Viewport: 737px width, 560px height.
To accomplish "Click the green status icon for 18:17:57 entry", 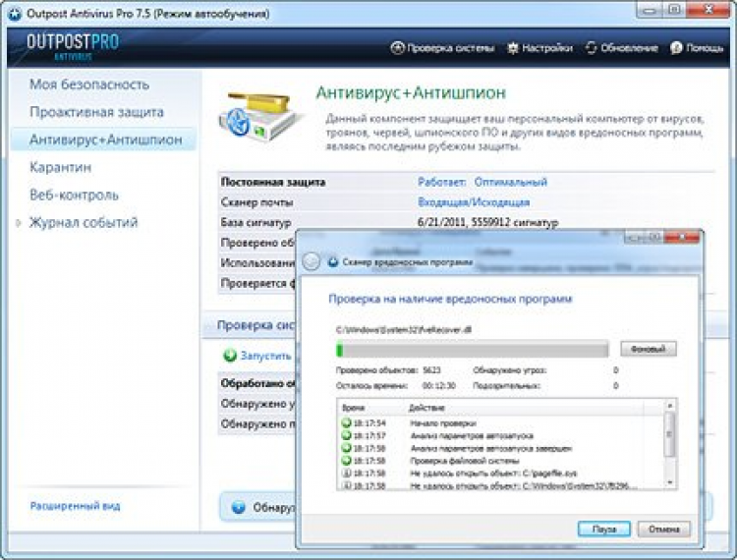I will (x=347, y=435).
